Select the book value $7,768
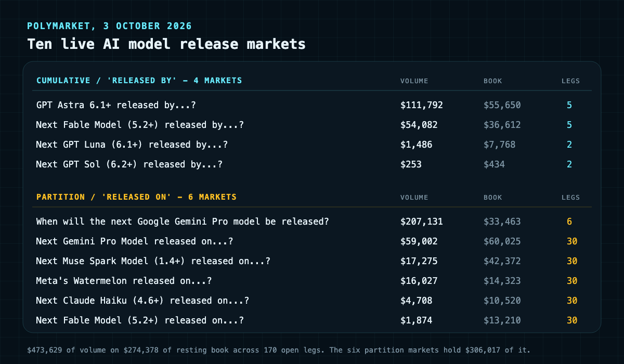Screen dimensions: 624x364 click(x=500, y=145)
